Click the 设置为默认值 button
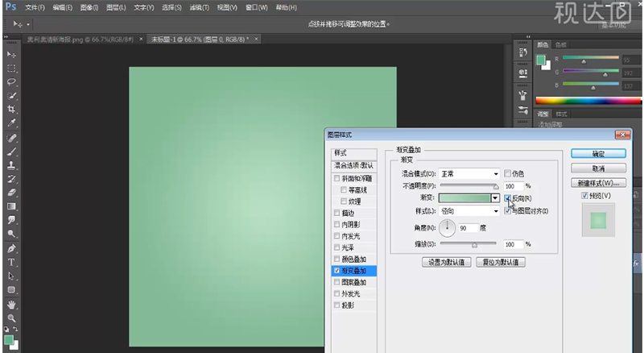644x353 pixels. click(x=447, y=262)
